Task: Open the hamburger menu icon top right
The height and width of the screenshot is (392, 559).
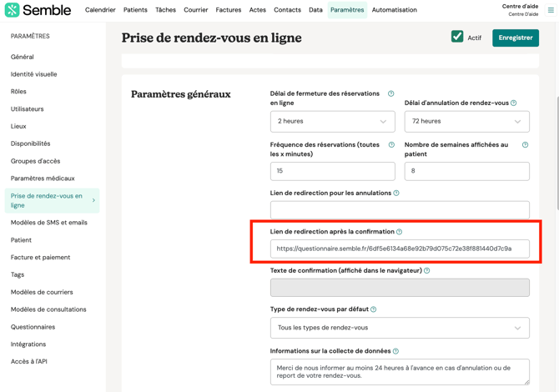Action: click(551, 10)
